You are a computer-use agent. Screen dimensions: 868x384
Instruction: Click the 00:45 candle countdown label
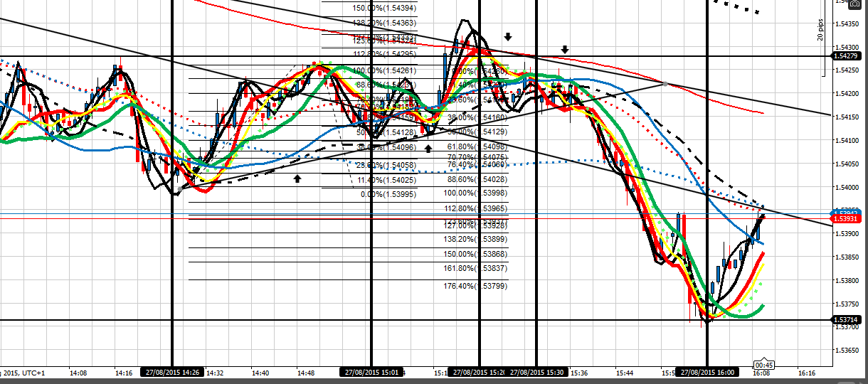[x=764, y=365]
